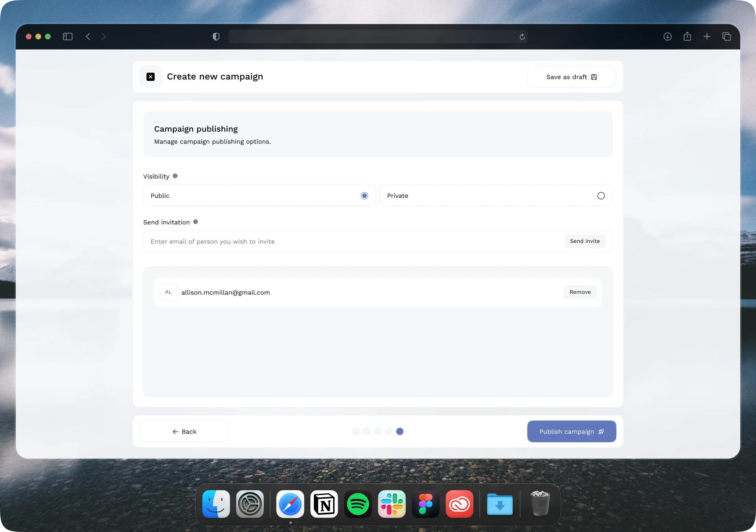Image resolution: width=756 pixels, height=532 pixels.
Task: Open a new tab with plus icon
Action: coord(707,37)
